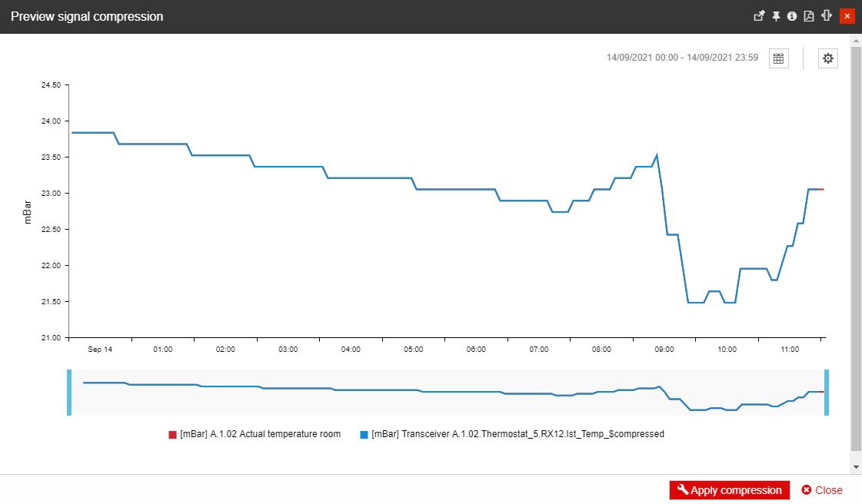The image size is (862, 504).
Task: Click the blue legend color square
Action: (x=364, y=435)
